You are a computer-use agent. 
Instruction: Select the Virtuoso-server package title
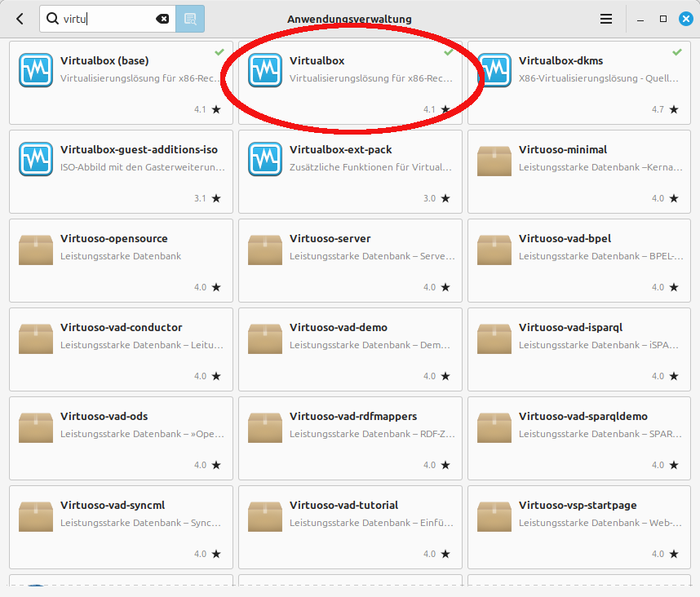pyautogui.click(x=330, y=239)
